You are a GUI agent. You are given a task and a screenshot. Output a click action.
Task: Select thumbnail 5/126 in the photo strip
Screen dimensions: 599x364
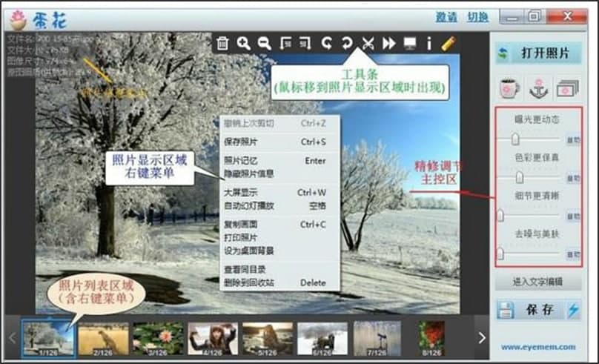click(268, 338)
